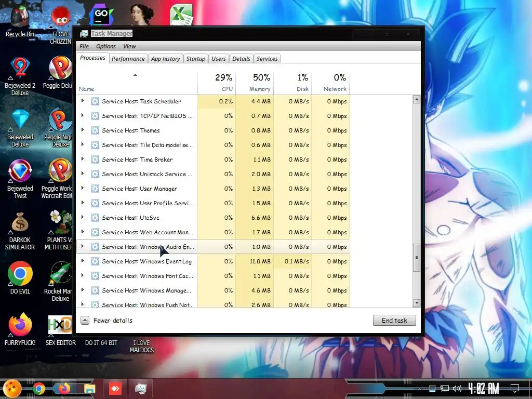
Task: Expand Service Host: Windows Event Log row
Action: (x=83, y=261)
